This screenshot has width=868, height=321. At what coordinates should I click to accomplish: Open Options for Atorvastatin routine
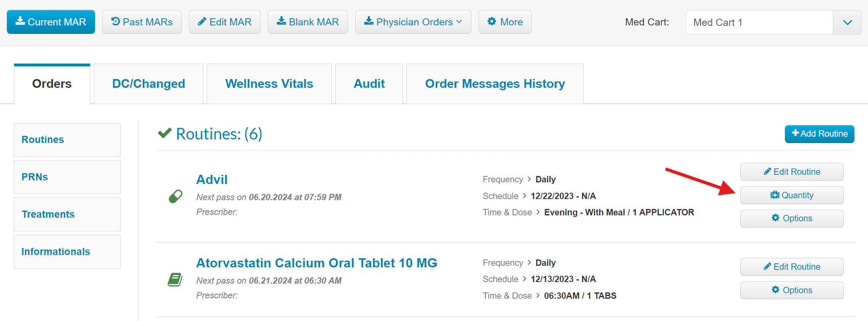pos(792,290)
